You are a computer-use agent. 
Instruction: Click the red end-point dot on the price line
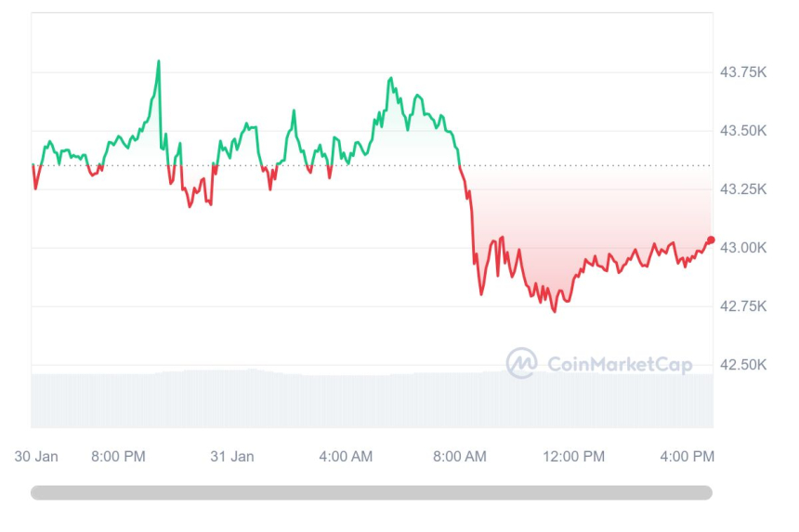[711, 240]
